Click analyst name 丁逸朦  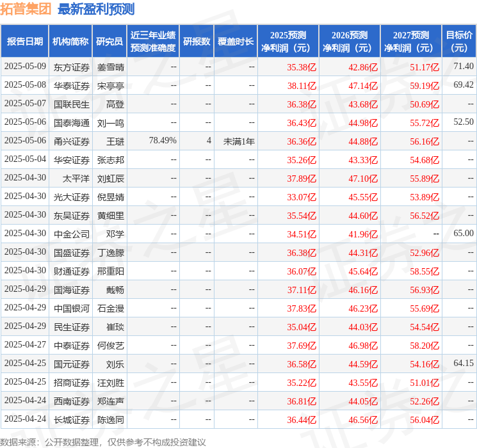[x=110, y=253]
